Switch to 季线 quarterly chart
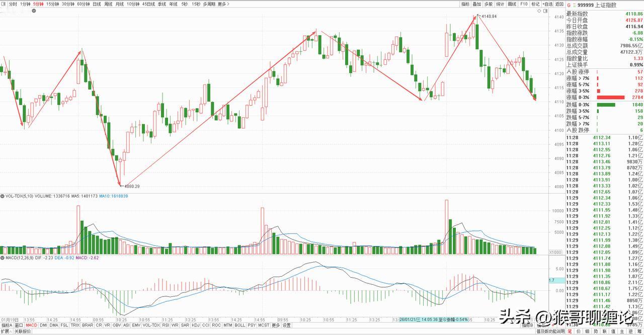 coord(162,4)
